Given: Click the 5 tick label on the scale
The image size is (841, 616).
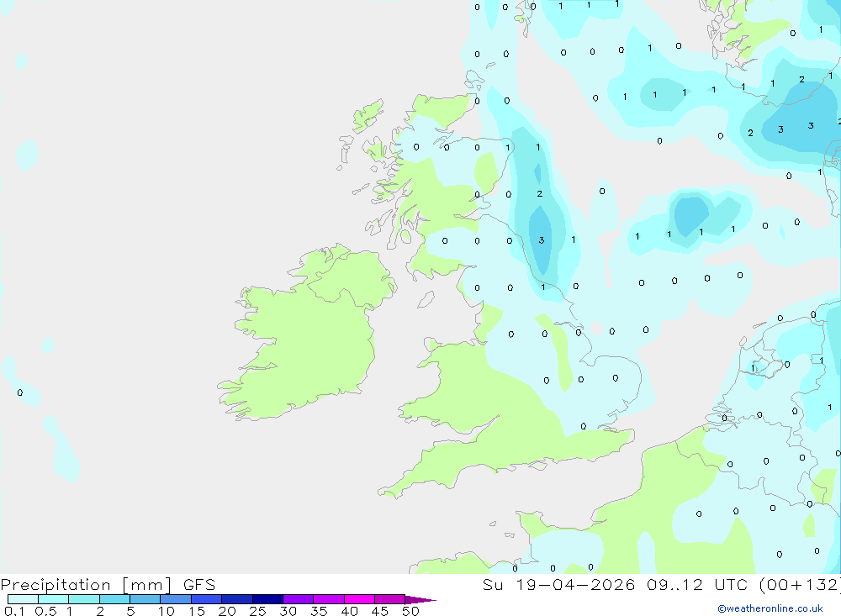Looking at the screenshot, I should tap(130, 611).
